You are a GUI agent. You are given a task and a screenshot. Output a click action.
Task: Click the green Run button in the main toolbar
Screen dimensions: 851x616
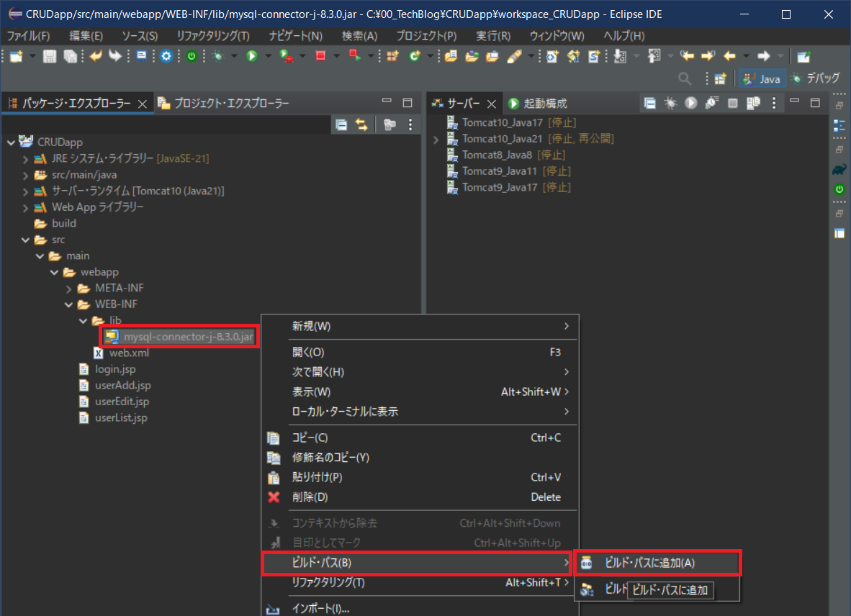(251, 56)
